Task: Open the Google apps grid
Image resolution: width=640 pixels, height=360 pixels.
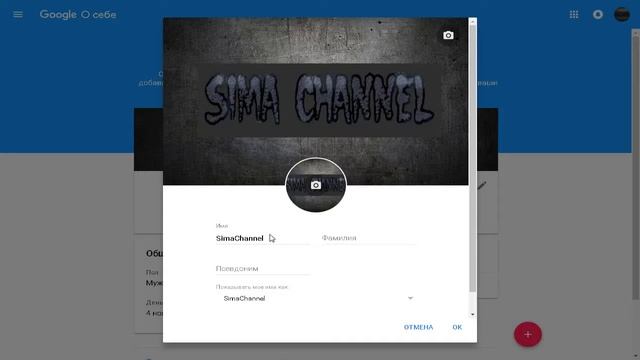Action: pos(574,15)
